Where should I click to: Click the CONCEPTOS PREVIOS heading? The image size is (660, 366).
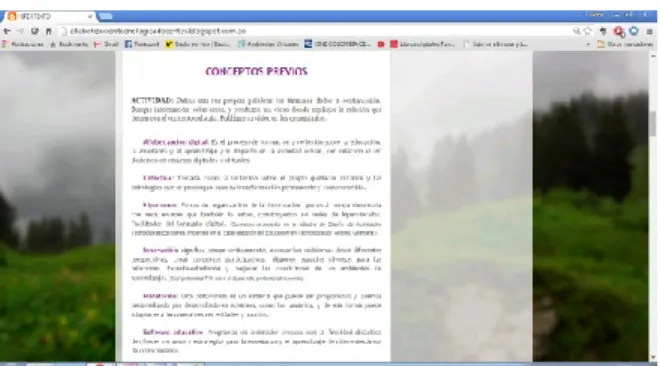[x=256, y=72]
